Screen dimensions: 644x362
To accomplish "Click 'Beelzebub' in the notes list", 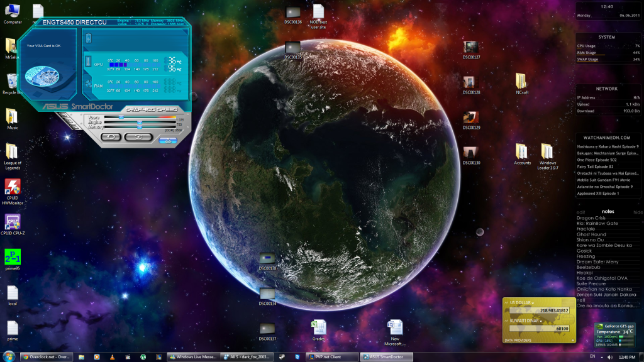I will tap(588, 267).
